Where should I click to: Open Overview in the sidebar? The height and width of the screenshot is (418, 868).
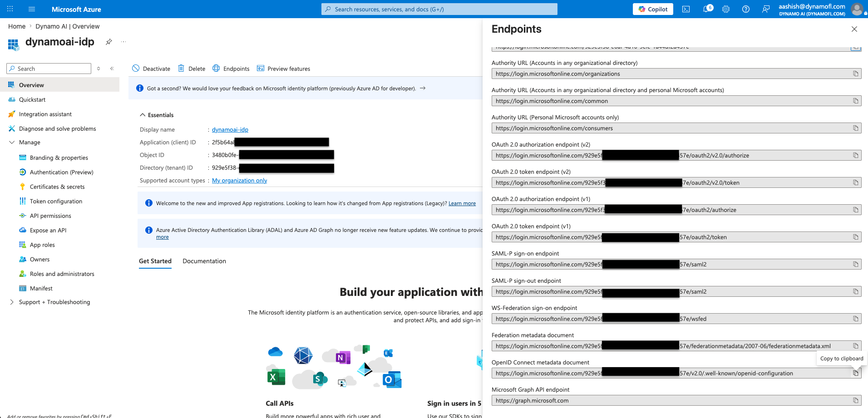[59, 85]
